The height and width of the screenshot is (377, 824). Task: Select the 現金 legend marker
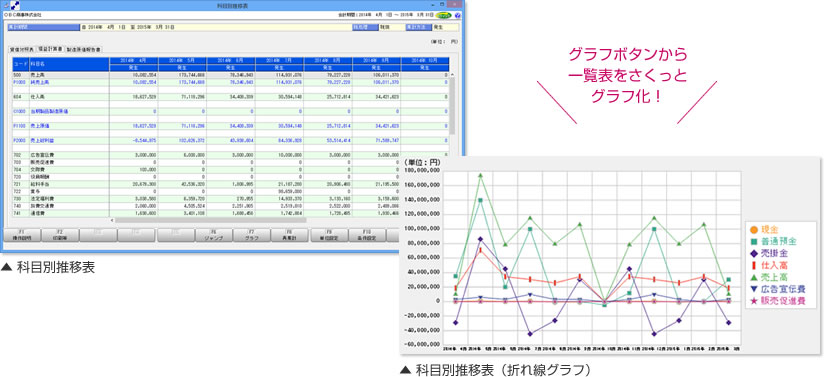coord(753,229)
